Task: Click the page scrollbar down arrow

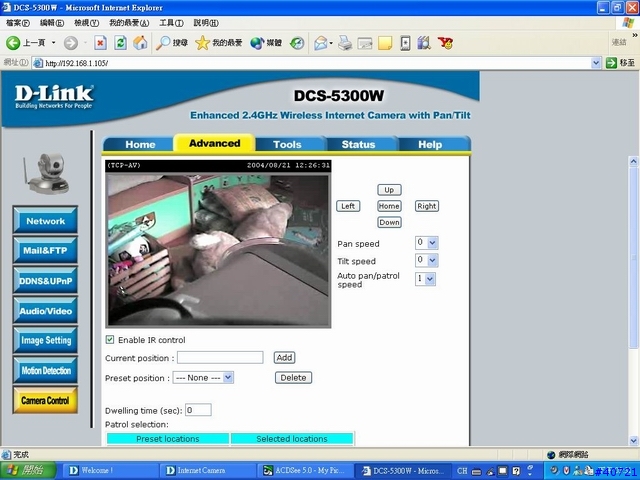Action: (x=633, y=440)
